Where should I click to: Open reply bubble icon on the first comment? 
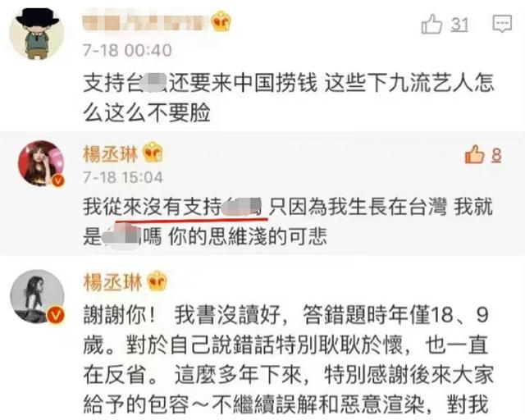[x=502, y=24]
